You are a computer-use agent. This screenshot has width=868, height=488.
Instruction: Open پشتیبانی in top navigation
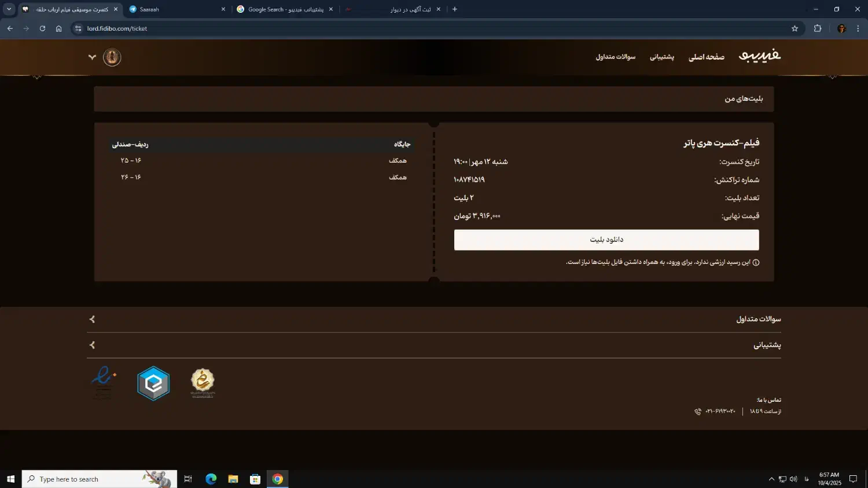(662, 57)
